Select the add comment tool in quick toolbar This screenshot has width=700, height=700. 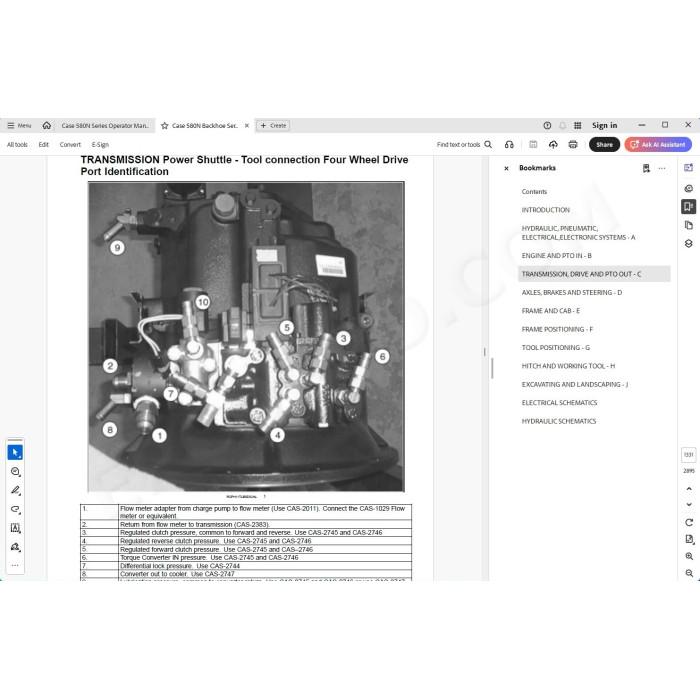[15, 471]
